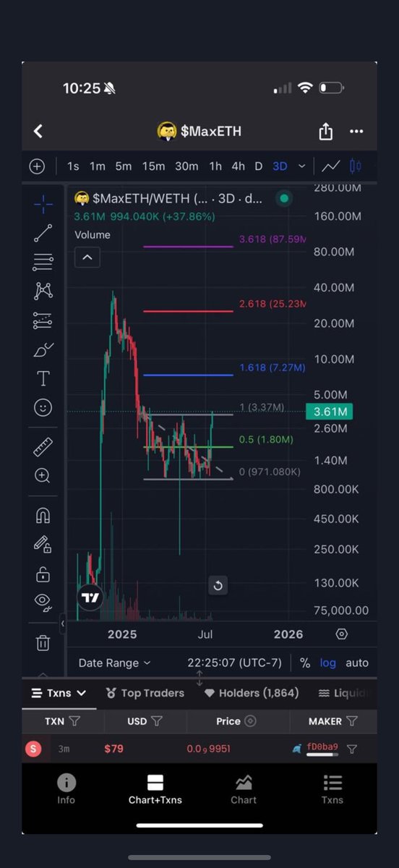Toggle stay in drawing mode pencil-lock
The height and width of the screenshot is (868, 399).
[43, 544]
